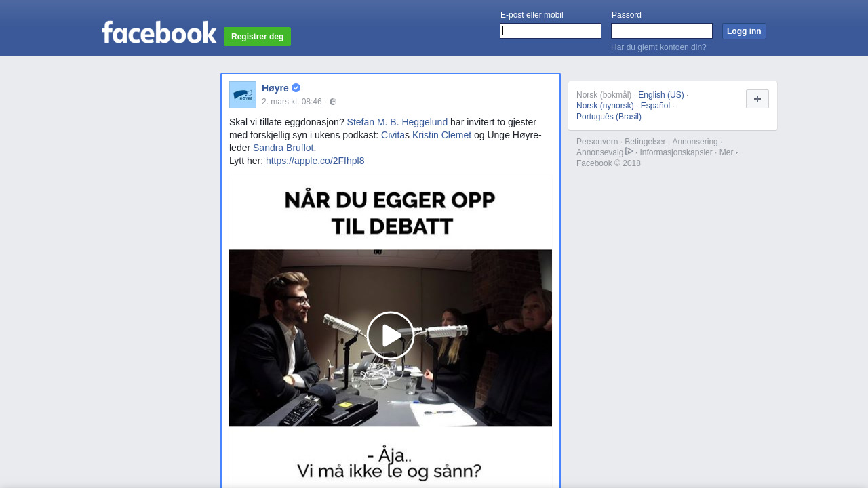Click the verified badge next to Høyre
The height and width of the screenshot is (488, 868).
point(296,88)
